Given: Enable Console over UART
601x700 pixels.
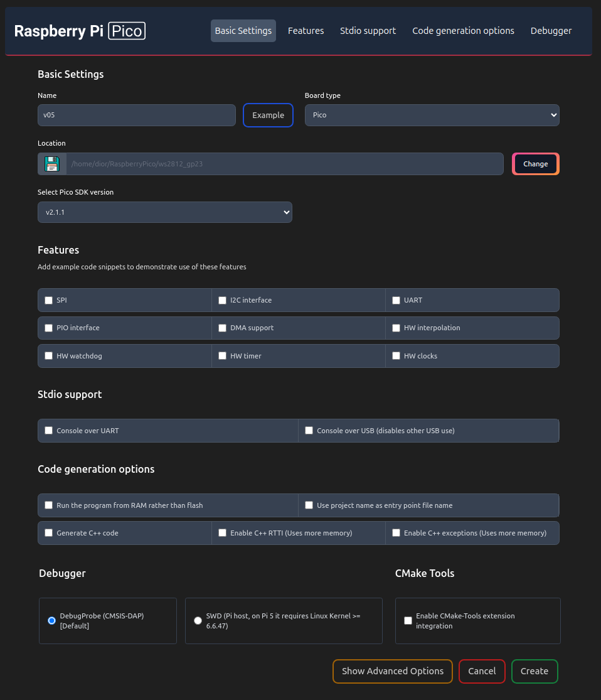Looking at the screenshot, I should [x=49, y=430].
